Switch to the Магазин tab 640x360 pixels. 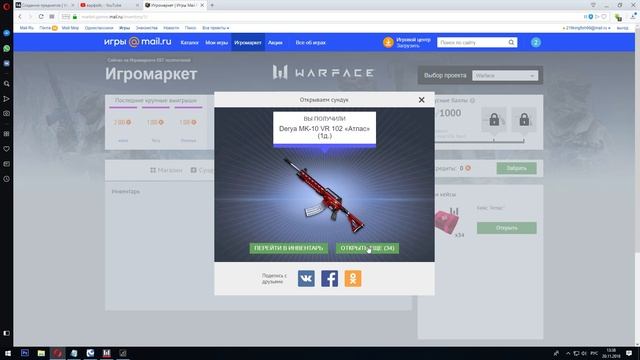coord(166,170)
